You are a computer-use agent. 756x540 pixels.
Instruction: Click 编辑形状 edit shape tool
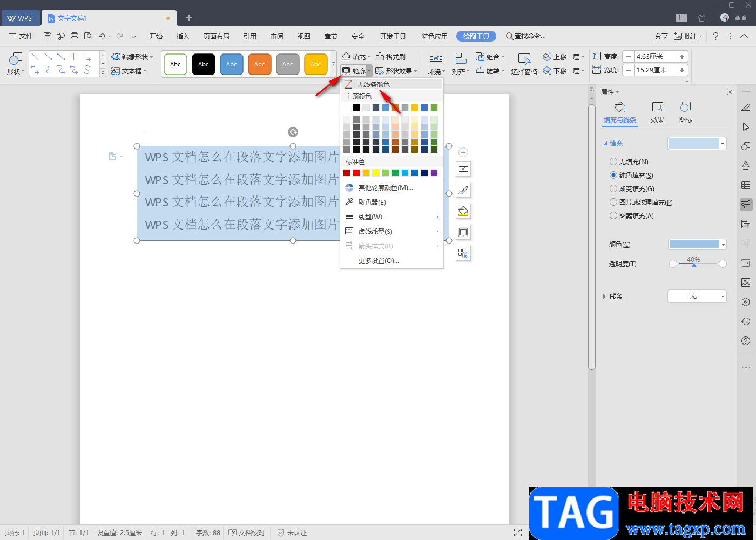pyautogui.click(x=132, y=57)
